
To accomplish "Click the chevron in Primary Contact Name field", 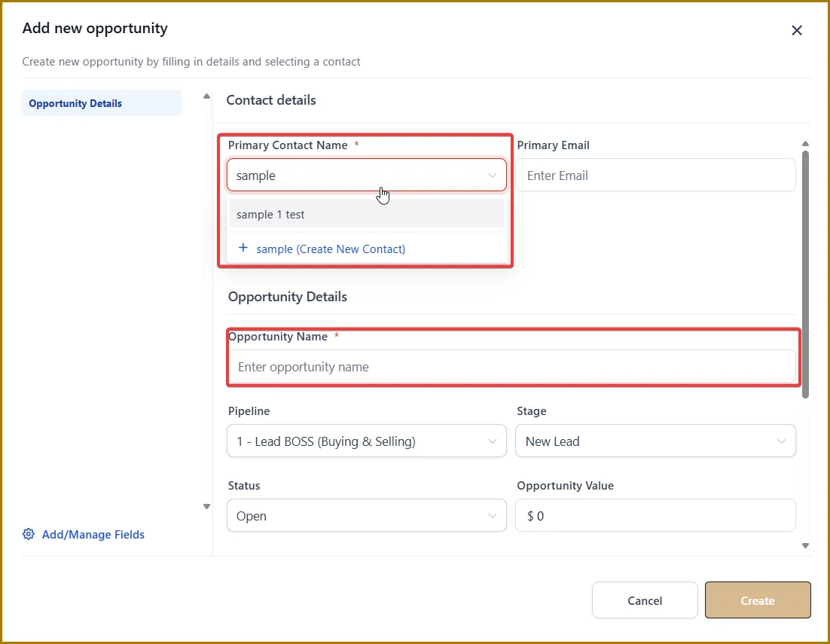I will pos(493,175).
